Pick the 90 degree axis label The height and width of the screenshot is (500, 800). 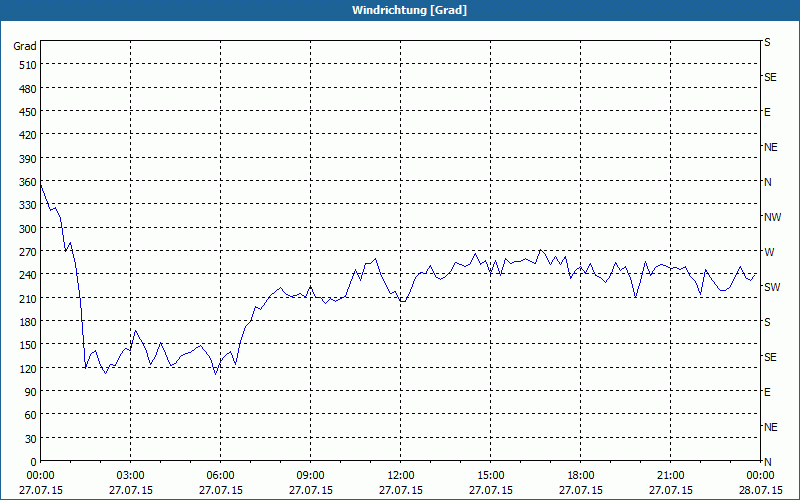(x=31, y=392)
